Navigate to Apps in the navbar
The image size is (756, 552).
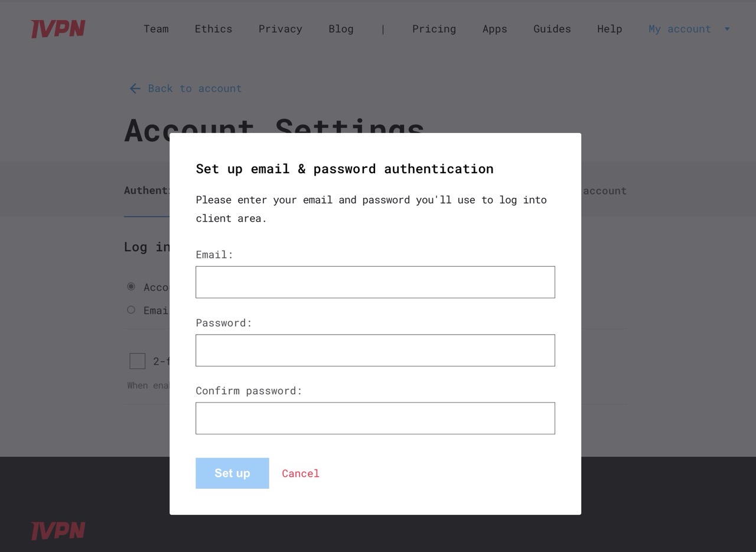494,29
